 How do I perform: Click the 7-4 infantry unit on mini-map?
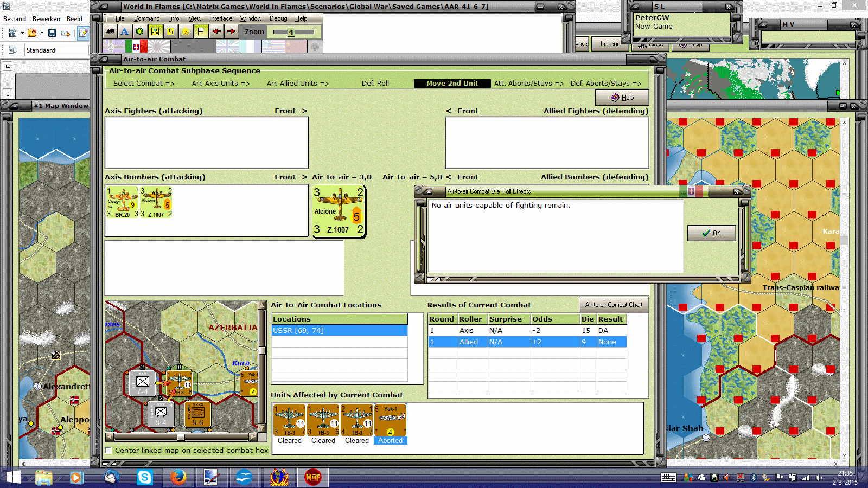click(x=143, y=383)
